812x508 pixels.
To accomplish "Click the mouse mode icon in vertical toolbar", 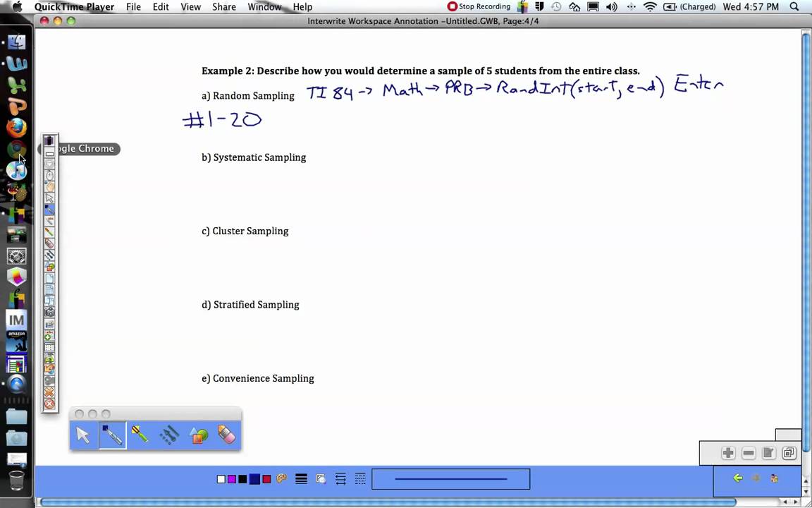I will [x=49, y=175].
